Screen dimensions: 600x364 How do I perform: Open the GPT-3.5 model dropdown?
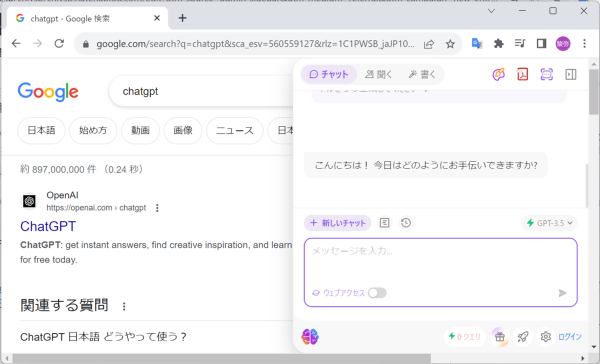click(549, 223)
